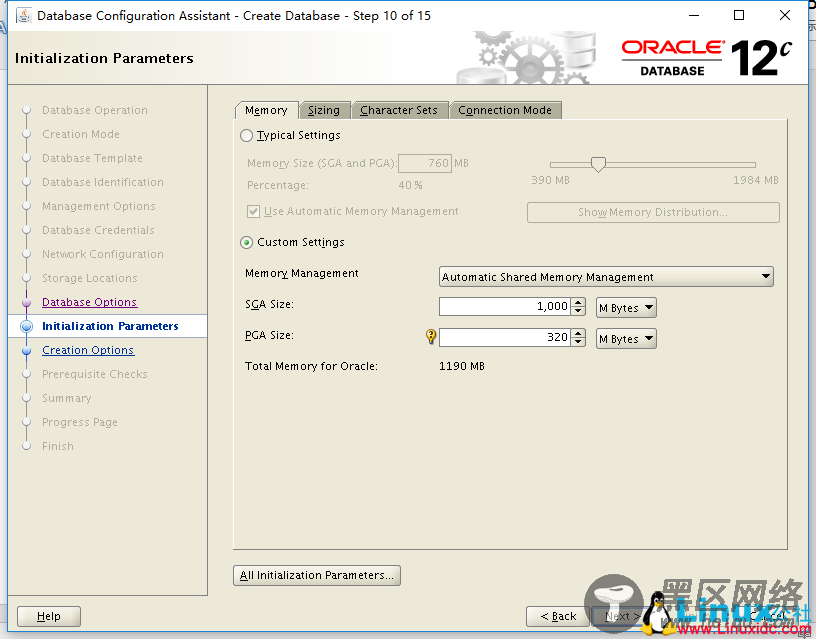Switch to the Sizing tab
The height and width of the screenshot is (639, 816).
[324, 110]
